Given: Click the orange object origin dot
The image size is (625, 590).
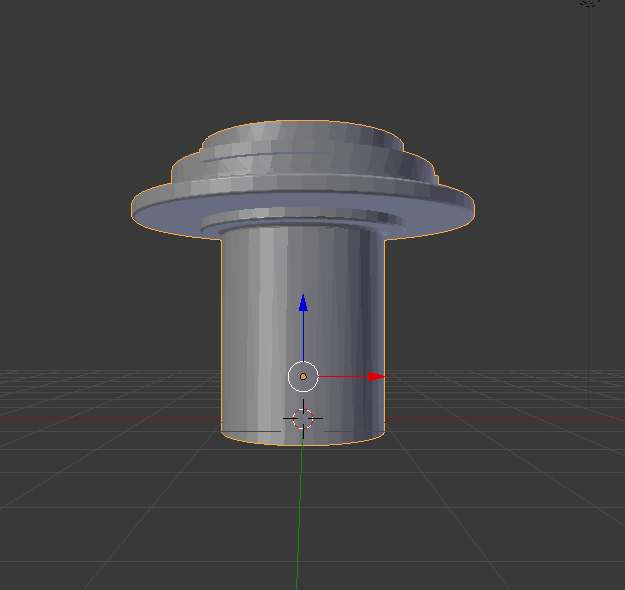Looking at the screenshot, I should (303, 377).
